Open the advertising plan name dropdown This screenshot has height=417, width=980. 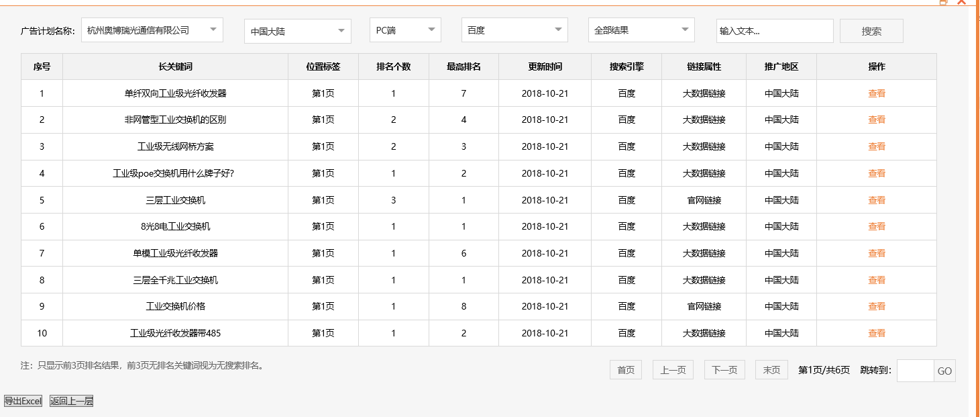(149, 30)
